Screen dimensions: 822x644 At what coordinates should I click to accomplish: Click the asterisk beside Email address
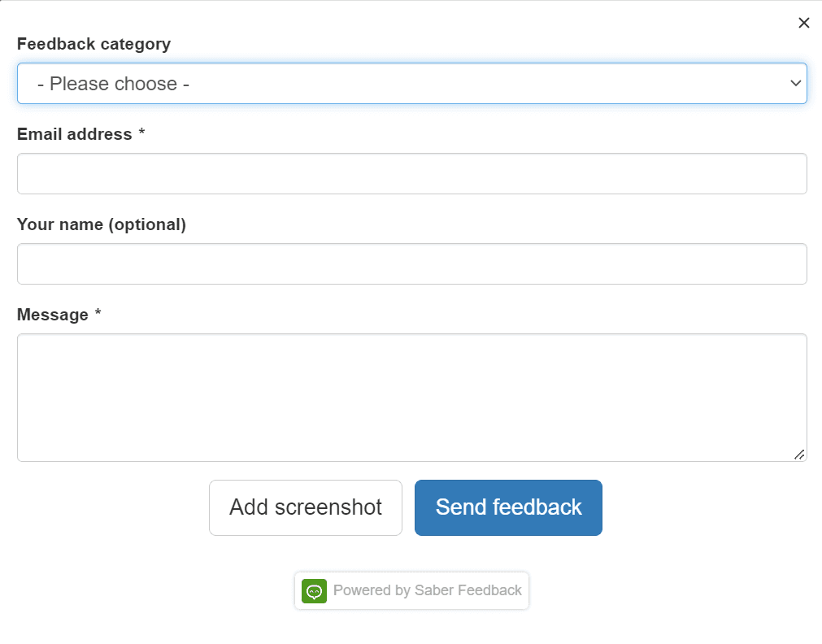tap(141, 133)
